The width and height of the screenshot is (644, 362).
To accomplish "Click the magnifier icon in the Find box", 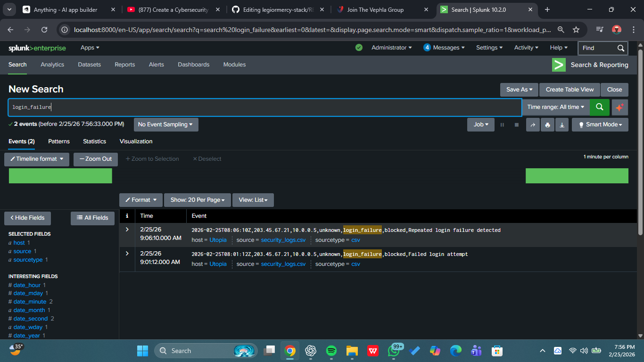I will [x=621, y=48].
